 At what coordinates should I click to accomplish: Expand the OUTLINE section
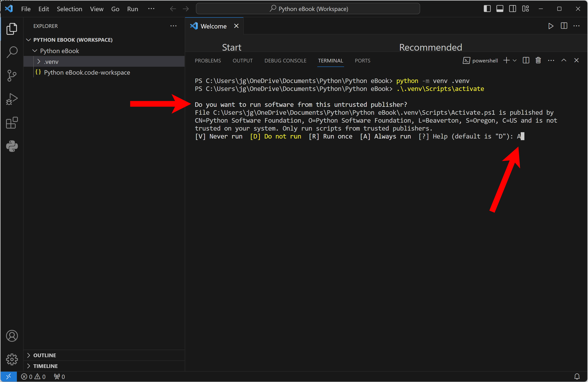[104, 355]
